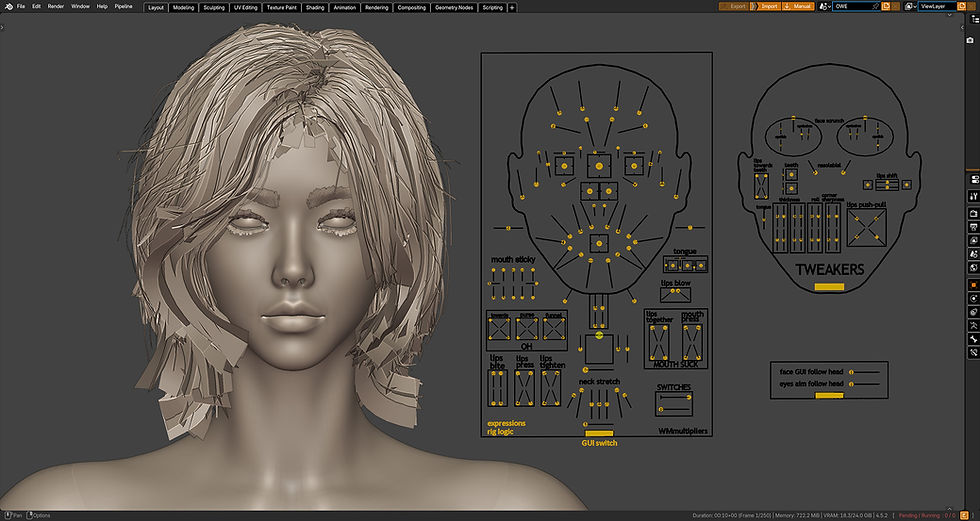Image resolution: width=980 pixels, height=521 pixels.
Task: Open the Bone properties tab icon
Action: pyautogui.click(x=973, y=340)
